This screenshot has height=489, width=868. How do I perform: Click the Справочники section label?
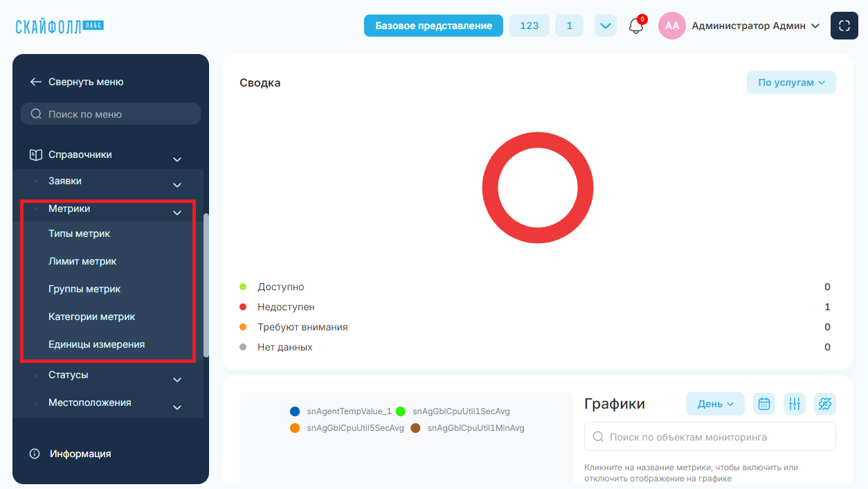tap(80, 154)
